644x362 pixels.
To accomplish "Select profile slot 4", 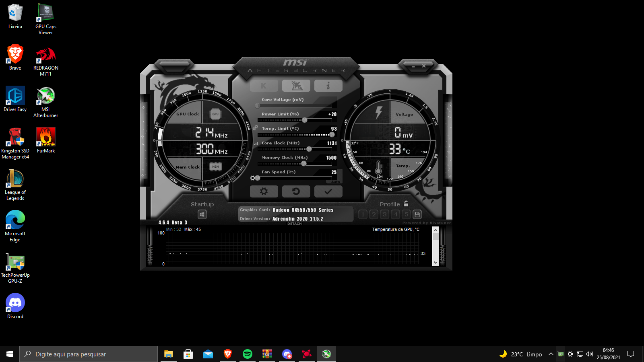I will point(396,214).
